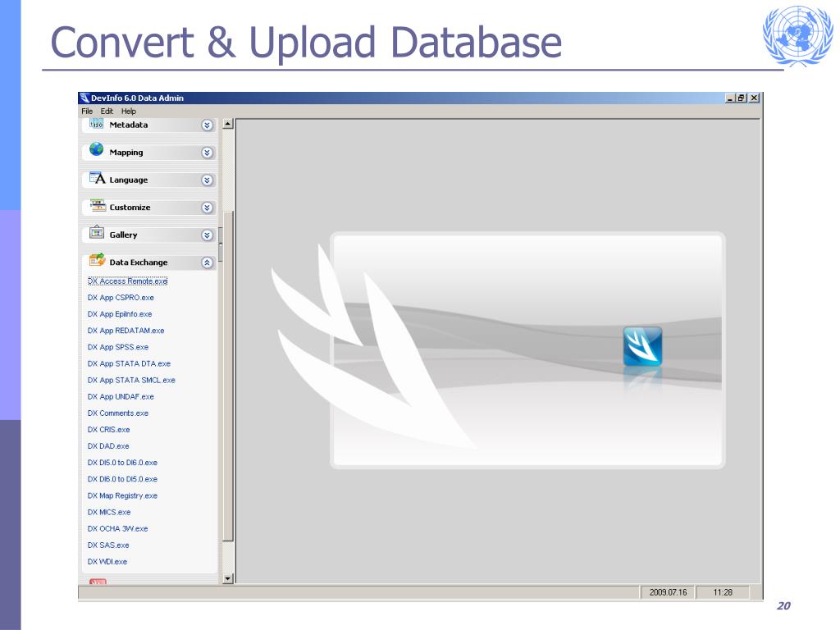This screenshot has height=630, width=840.
Task: Launch DX App REDATAM.exe
Action: [126, 331]
